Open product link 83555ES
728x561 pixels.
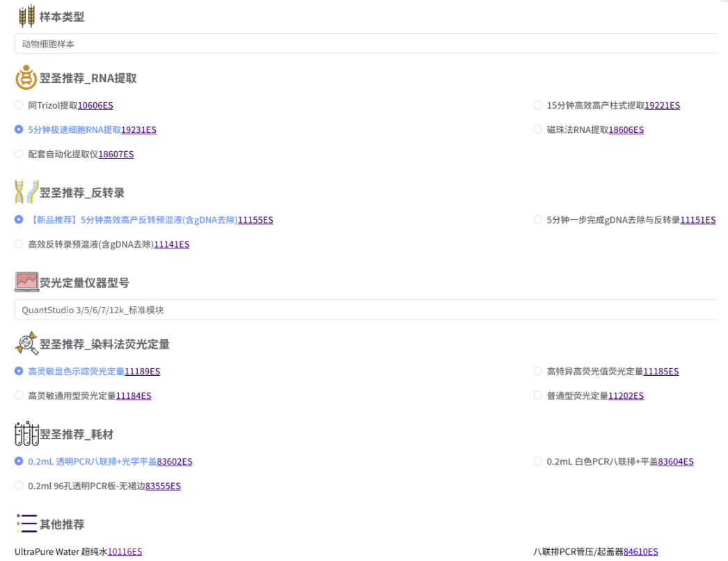click(163, 486)
